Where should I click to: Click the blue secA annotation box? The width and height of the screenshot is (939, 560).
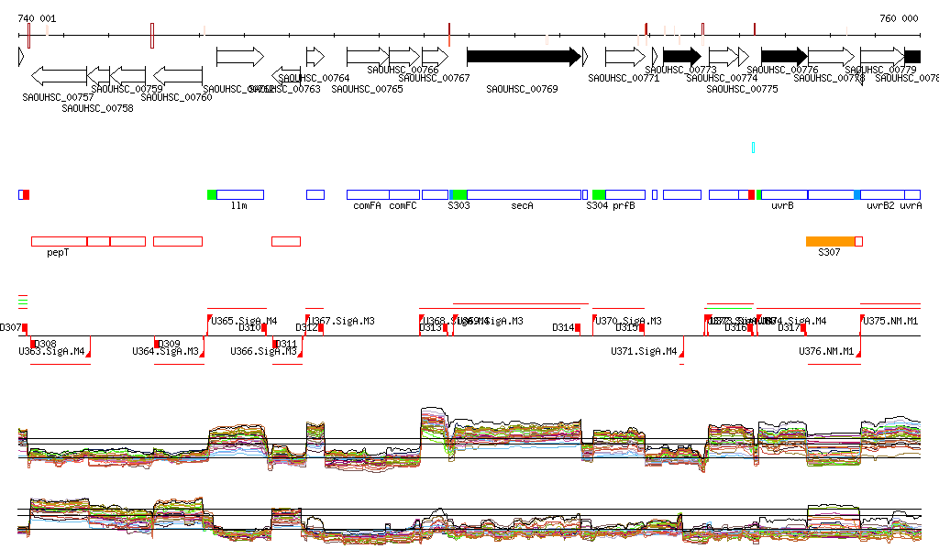(x=524, y=194)
